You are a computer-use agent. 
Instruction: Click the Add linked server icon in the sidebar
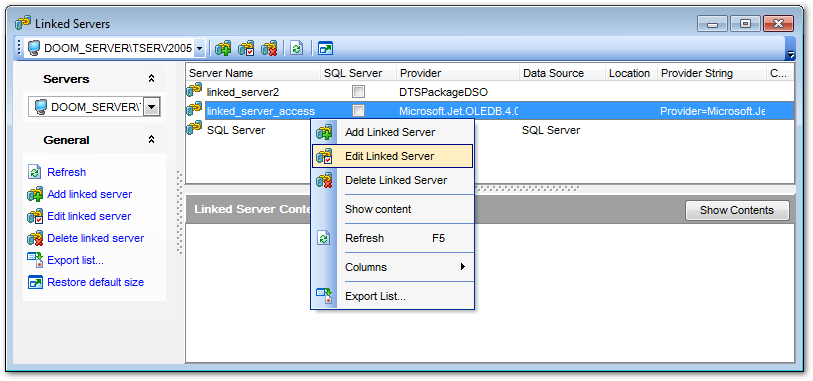[35, 194]
